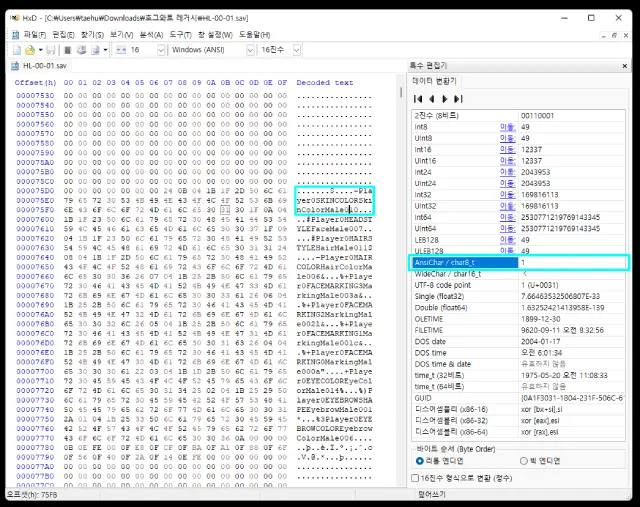Image resolution: width=640 pixels, height=507 pixels.
Task: Close the inner document window
Action: point(625,36)
